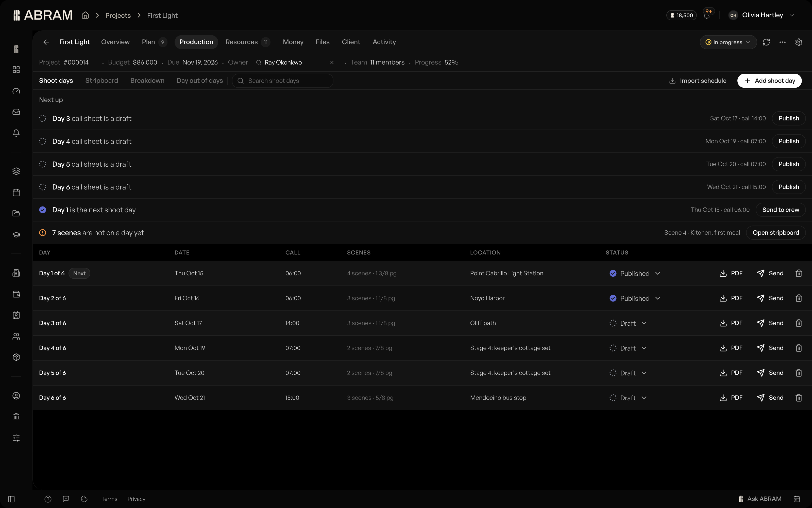This screenshot has height=508, width=812.
Task: Click Open stripboard button
Action: click(x=776, y=232)
